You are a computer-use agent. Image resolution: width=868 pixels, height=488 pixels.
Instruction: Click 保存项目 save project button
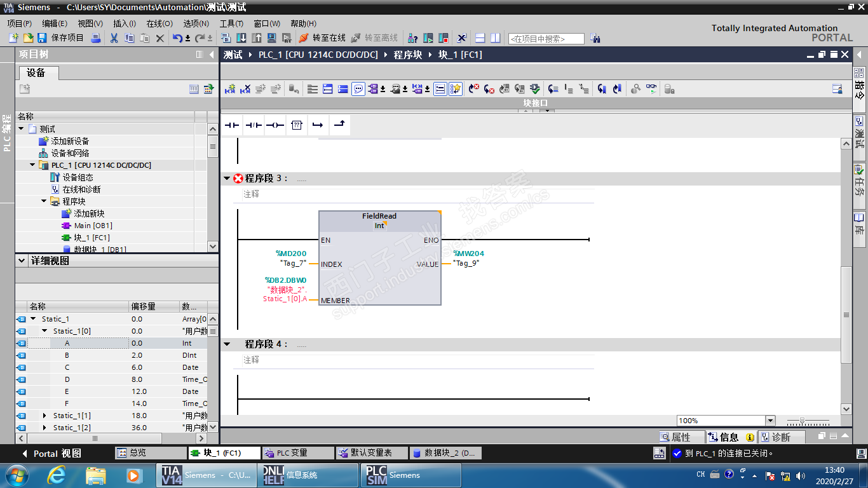click(x=61, y=38)
